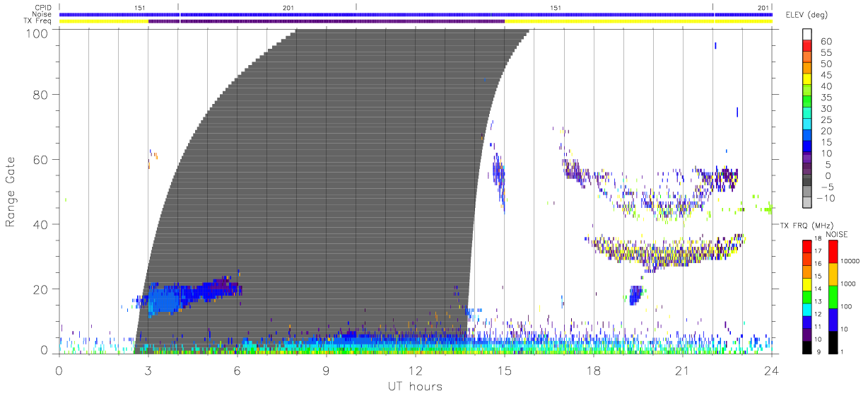Click y-axis tick label 100

coord(36,33)
